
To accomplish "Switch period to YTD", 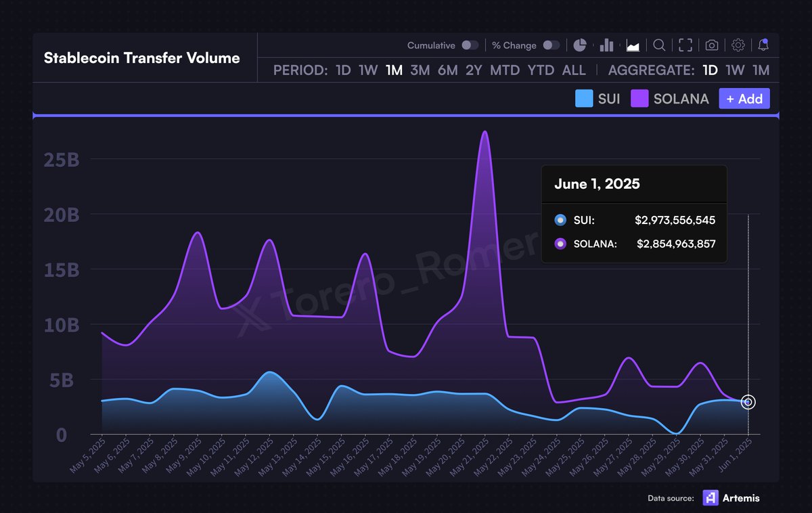I will [x=541, y=70].
